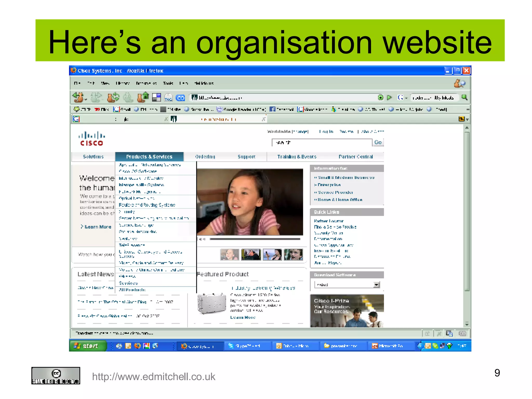
Task: Select the Cisco Systems browser tab
Action: (218, 119)
